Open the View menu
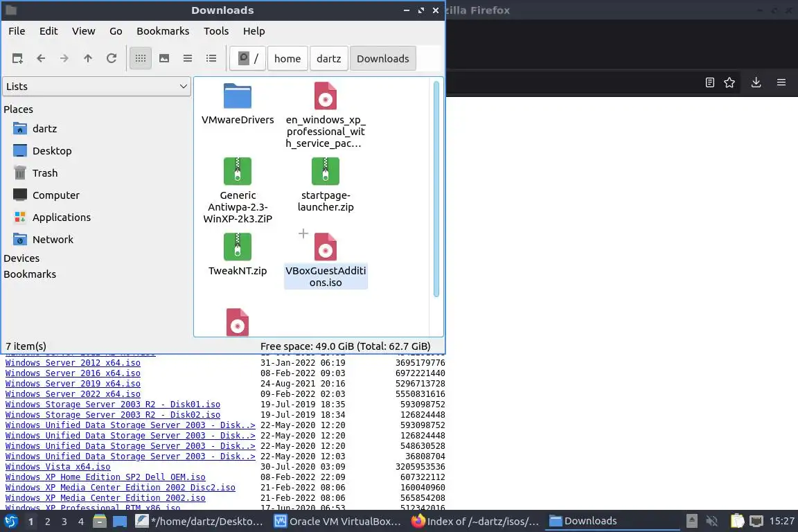 tap(83, 31)
